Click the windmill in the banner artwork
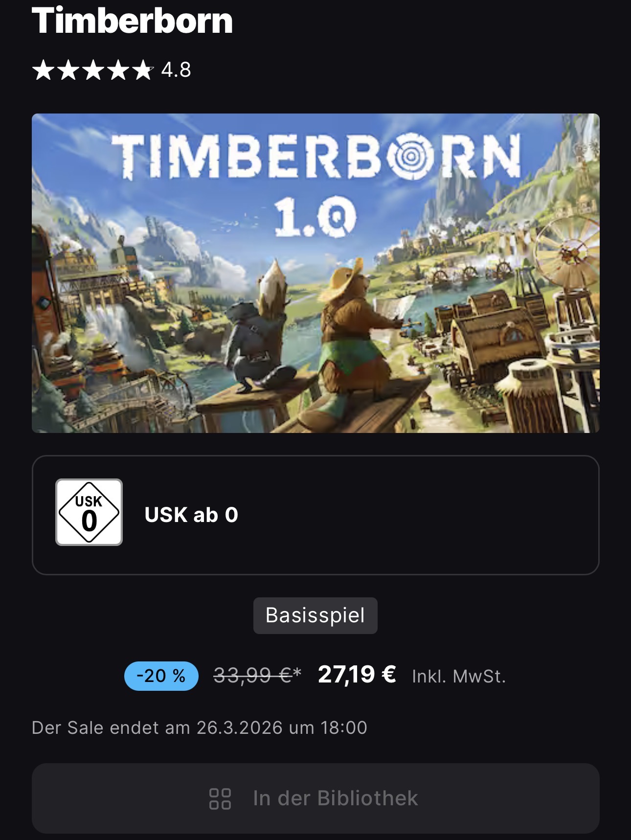Image resolution: width=631 pixels, height=840 pixels. point(567,254)
